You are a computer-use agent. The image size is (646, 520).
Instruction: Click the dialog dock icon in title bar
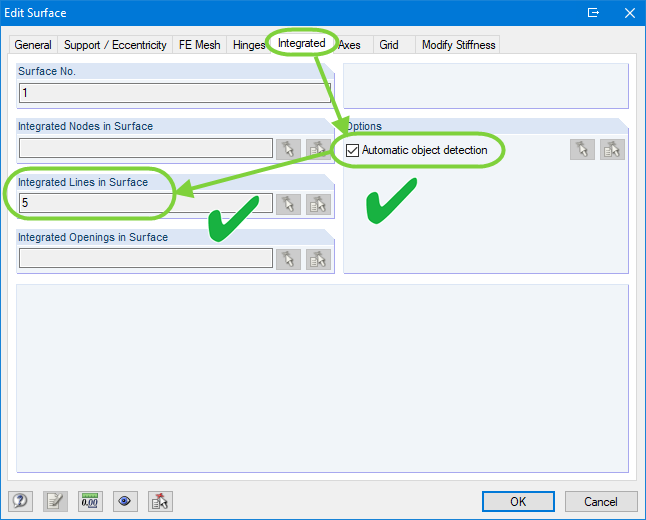point(593,13)
